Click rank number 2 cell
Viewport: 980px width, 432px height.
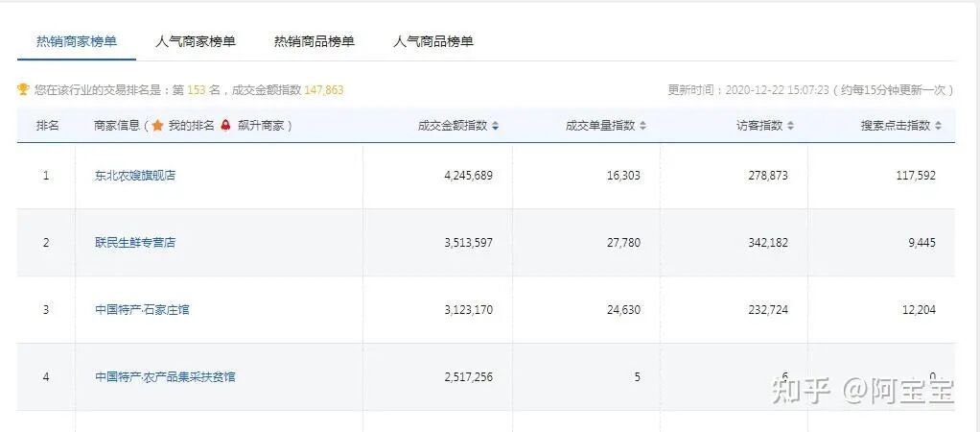click(46, 242)
